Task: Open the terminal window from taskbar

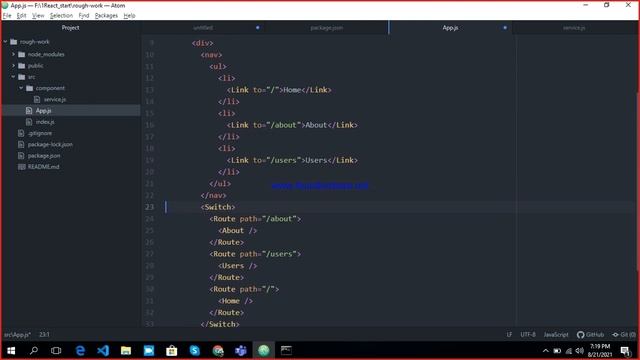Action: 286,351
